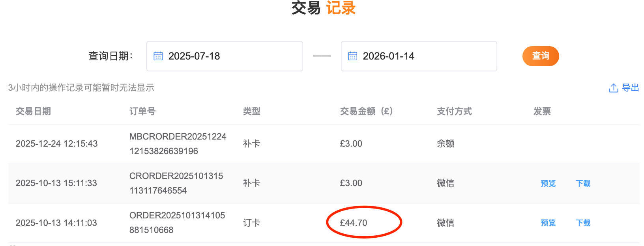
Task: Click the 交易金额 (£) column header
Action: [x=366, y=111]
